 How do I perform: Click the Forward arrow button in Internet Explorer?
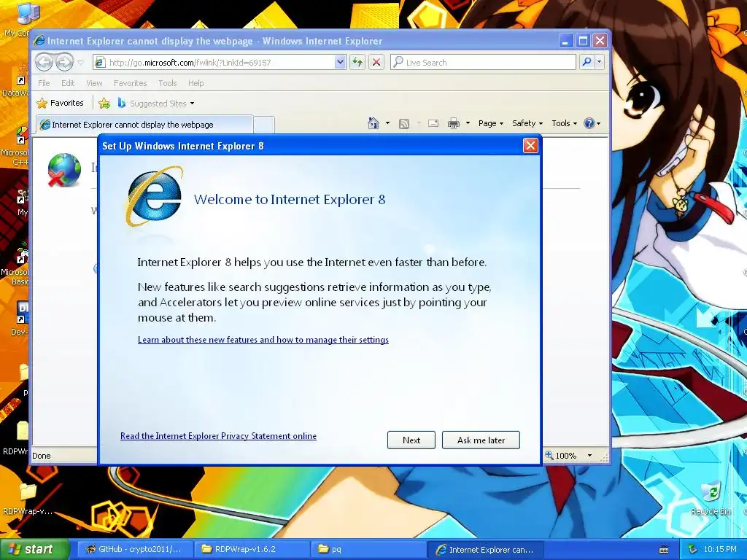pyautogui.click(x=65, y=62)
